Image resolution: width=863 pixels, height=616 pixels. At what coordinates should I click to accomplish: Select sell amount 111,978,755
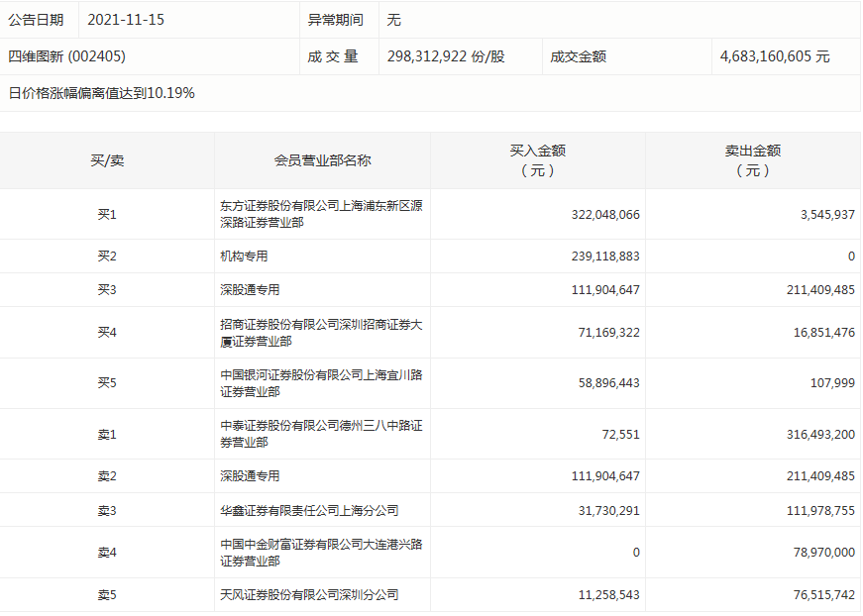click(x=820, y=511)
